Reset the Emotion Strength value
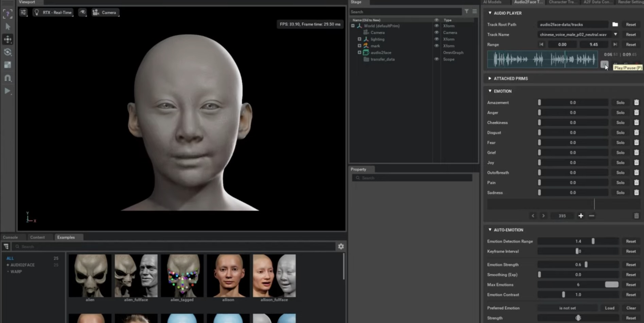The image size is (644, 323). 631,265
